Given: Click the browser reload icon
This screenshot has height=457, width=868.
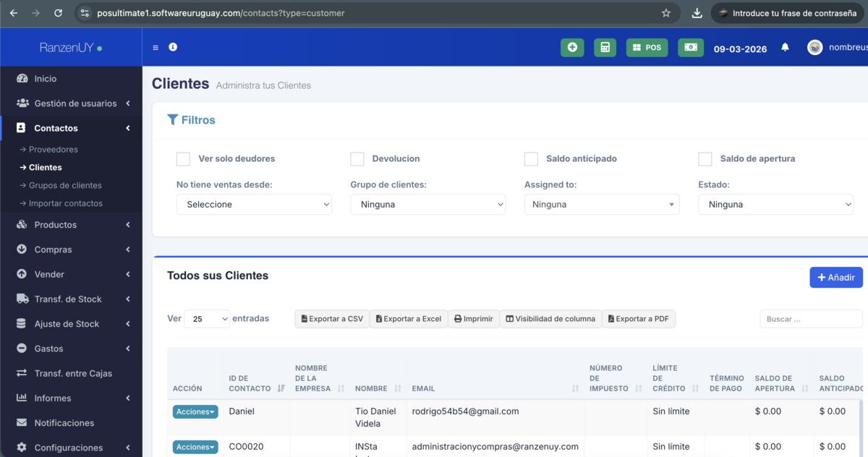Looking at the screenshot, I should point(58,13).
